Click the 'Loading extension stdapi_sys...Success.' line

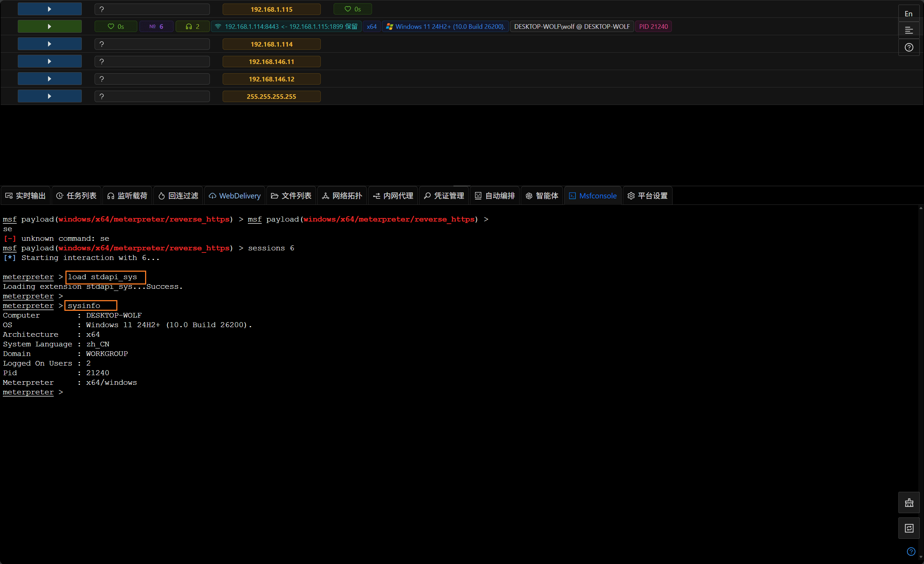point(92,287)
